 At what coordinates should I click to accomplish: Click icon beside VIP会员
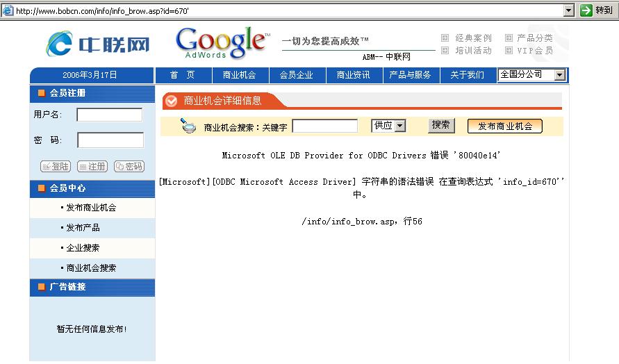pyautogui.click(x=509, y=51)
